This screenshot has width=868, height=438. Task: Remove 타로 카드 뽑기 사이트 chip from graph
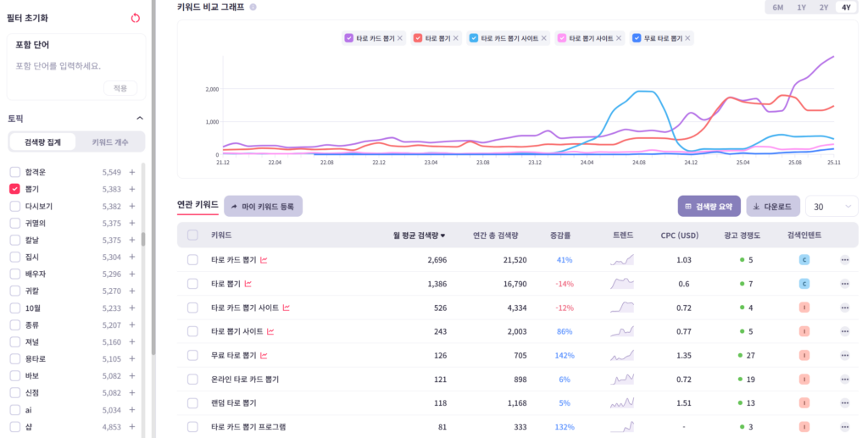coord(543,38)
